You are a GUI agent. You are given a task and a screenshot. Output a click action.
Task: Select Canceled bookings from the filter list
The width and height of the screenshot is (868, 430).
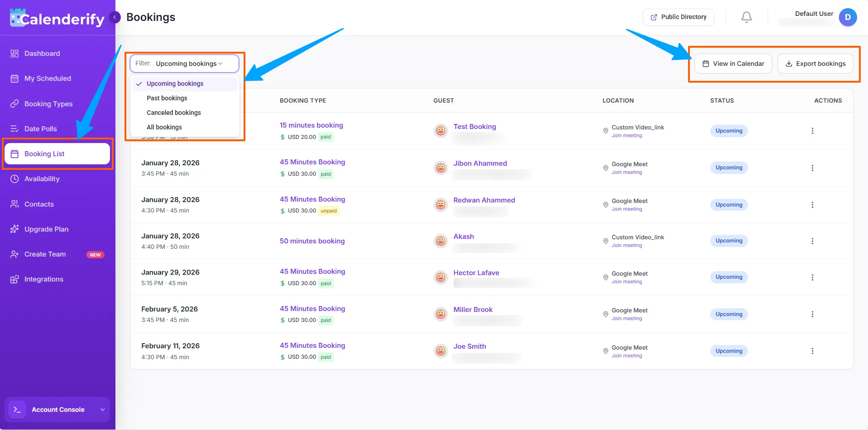tap(174, 113)
